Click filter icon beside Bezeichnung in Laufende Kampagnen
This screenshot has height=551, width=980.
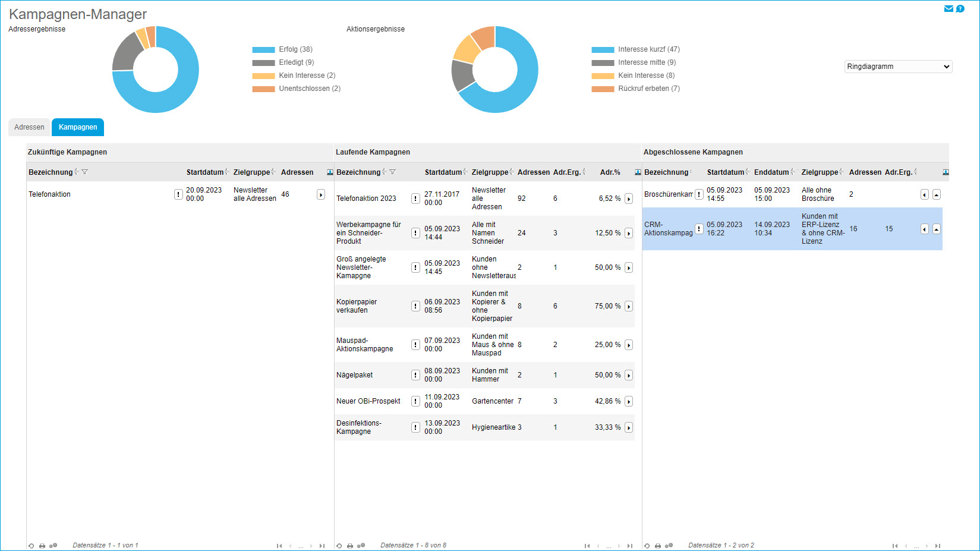click(392, 172)
